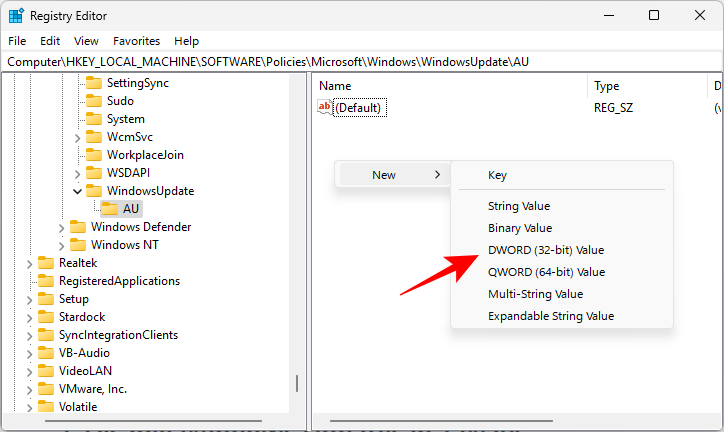Screen dimensions: 724x432
Task: Expand the Windows Defender node
Action: pos(62,227)
